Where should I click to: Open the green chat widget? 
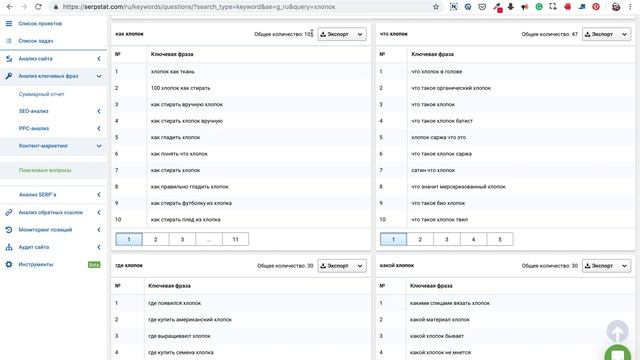tap(618, 353)
